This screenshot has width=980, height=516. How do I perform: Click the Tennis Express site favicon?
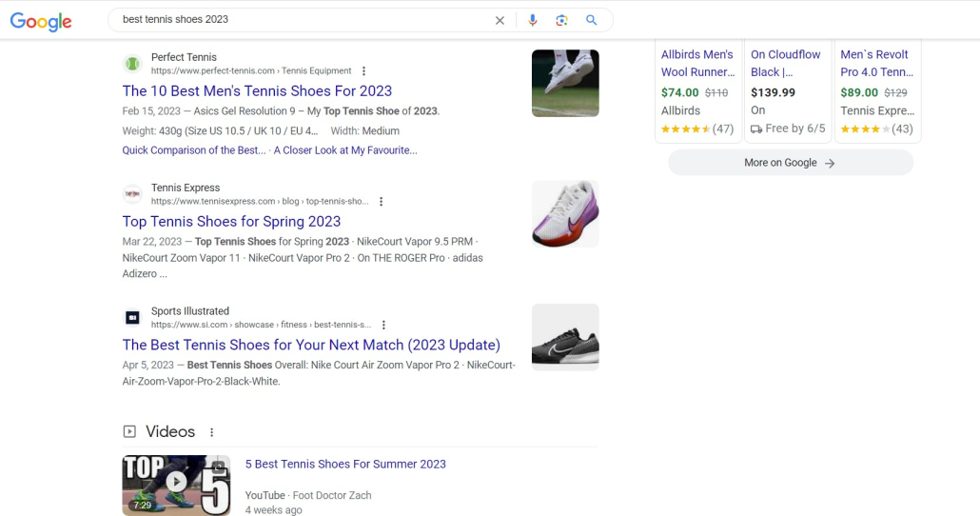pos(132,194)
